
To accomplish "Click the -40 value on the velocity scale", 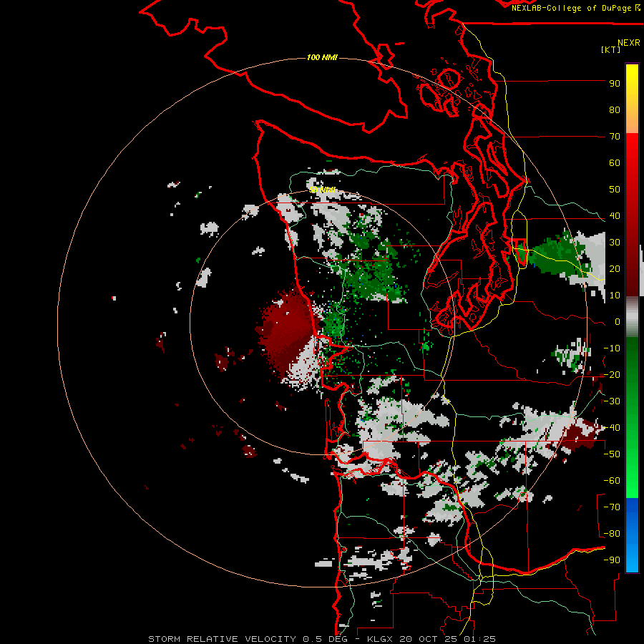I will [x=612, y=428].
